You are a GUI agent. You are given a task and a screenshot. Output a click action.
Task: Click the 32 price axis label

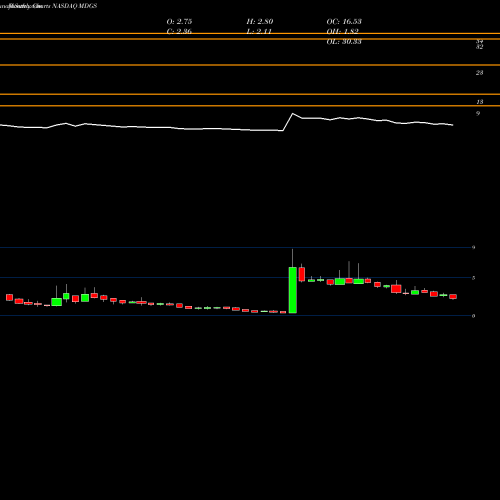(x=479, y=47)
